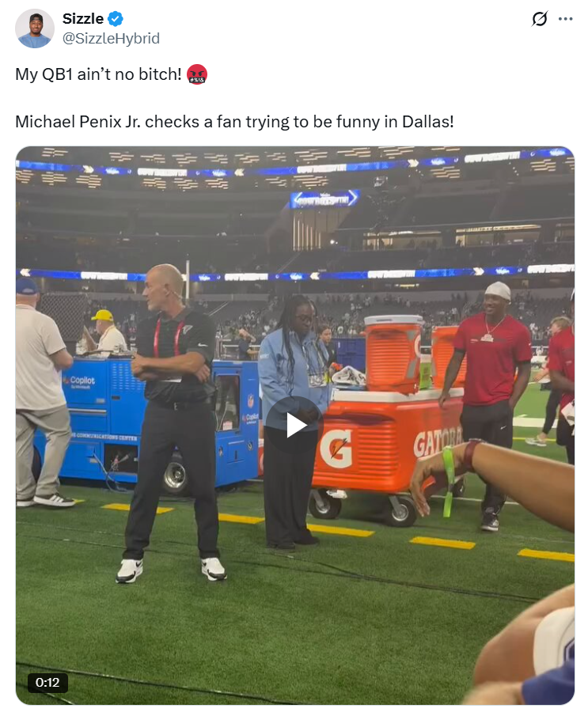Screen dimensions: 588x712
Task: Click the tweet text about Michael Penix Jr.
Action: point(234,122)
